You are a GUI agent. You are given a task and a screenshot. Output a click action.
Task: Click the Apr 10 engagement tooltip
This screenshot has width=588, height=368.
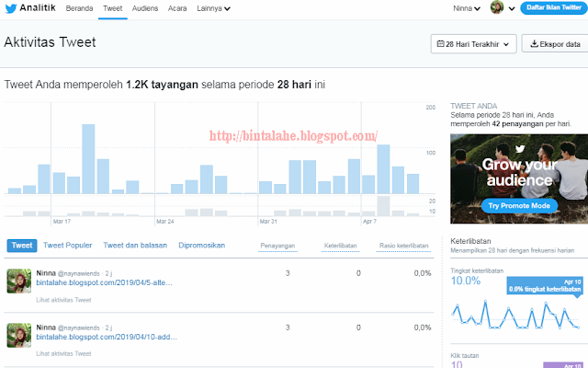[544, 286]
